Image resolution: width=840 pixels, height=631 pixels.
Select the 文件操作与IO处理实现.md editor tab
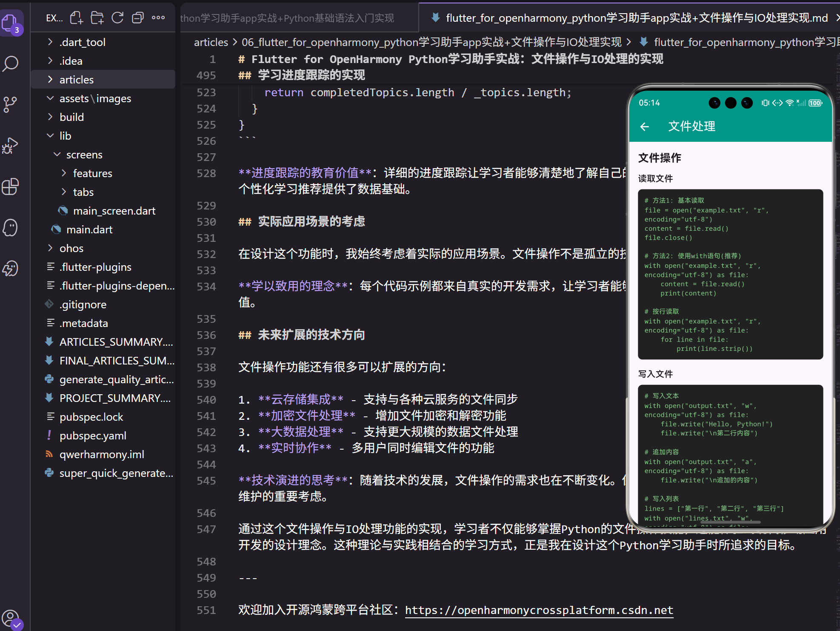point(629,18)
